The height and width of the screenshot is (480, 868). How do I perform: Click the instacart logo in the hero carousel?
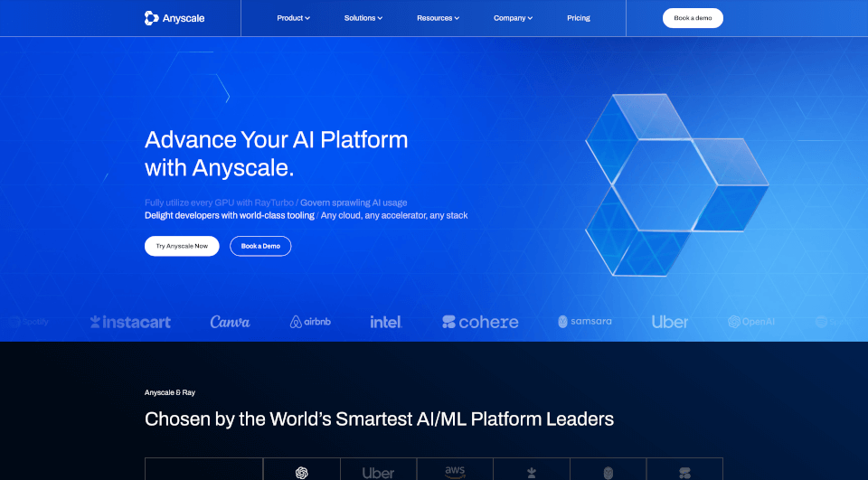[x=130, y=322]
